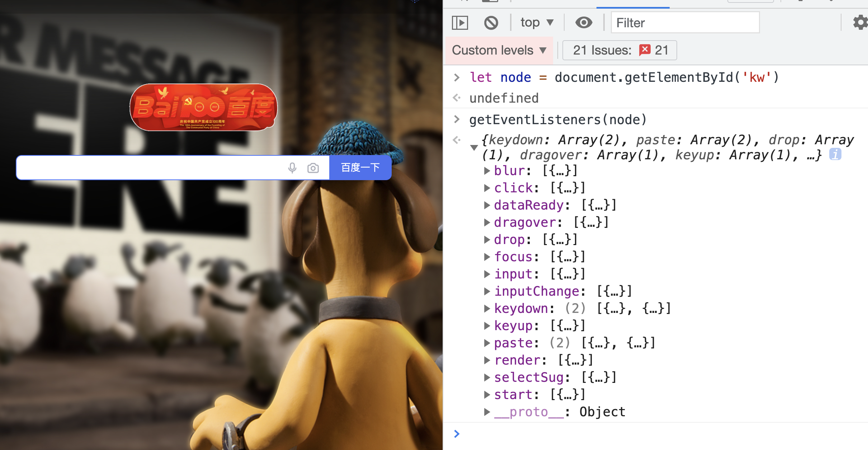Open the top context dropdown

click(537, 23)
